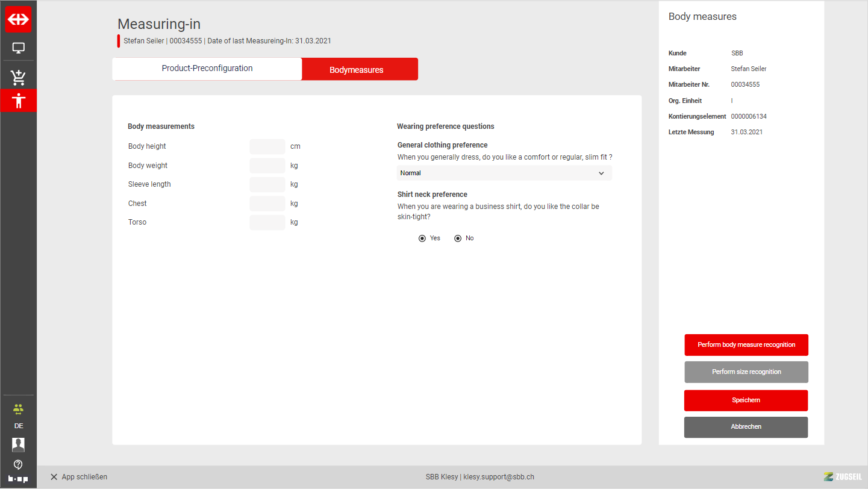Open the add-to-cart ordering icon
The width and height of the screenshot is (868, 489).
[x=18, y=77]
